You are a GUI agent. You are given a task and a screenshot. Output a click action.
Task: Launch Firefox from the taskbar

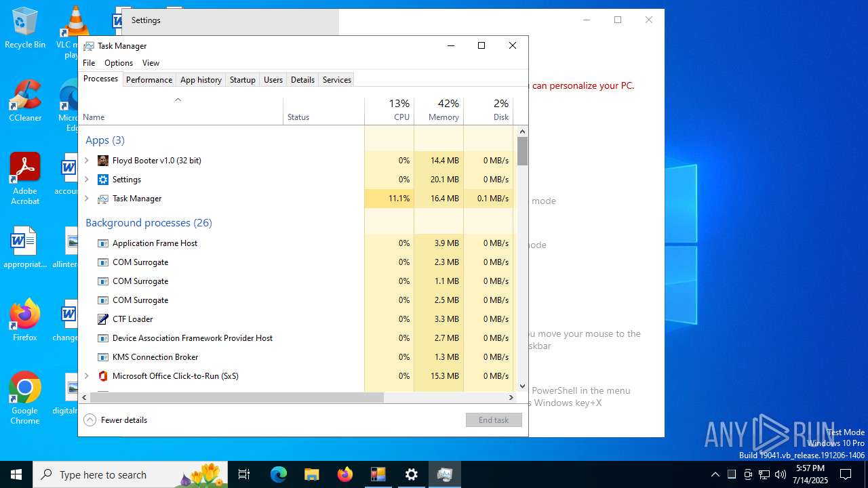345,474
